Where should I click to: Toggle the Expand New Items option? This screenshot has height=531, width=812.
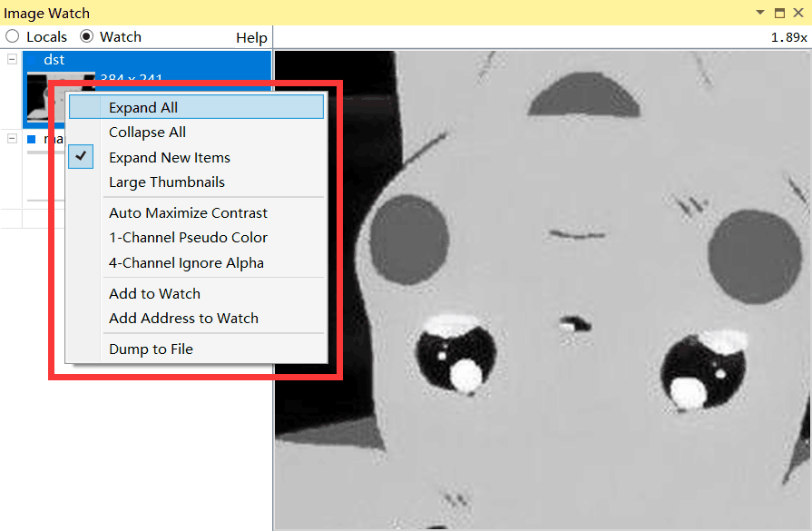pos(196,157)
